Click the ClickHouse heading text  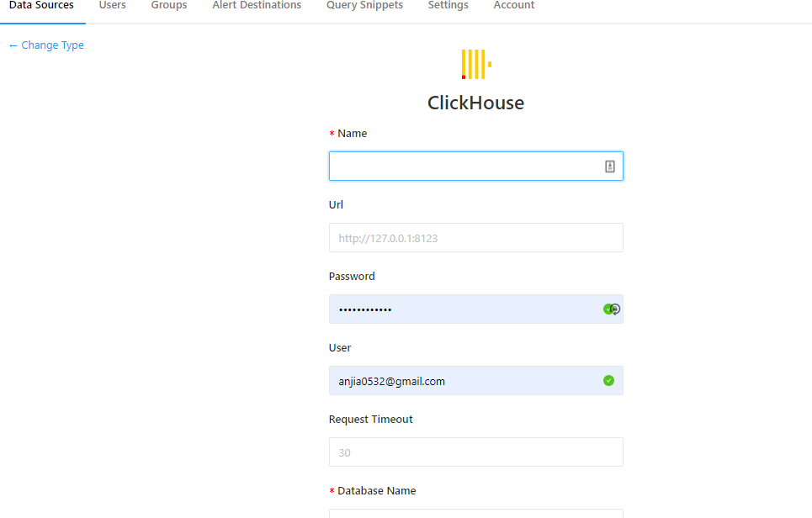[476, 103]
